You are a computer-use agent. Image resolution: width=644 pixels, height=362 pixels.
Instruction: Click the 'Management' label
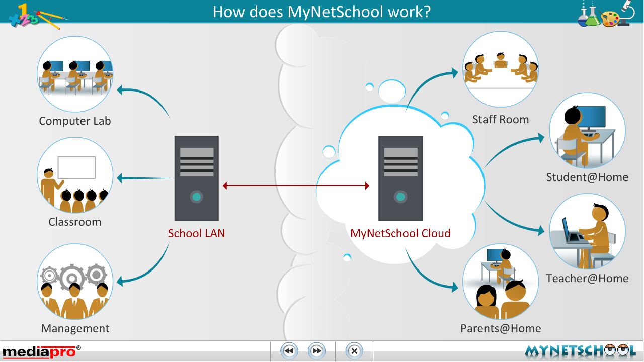coord(75,329)
